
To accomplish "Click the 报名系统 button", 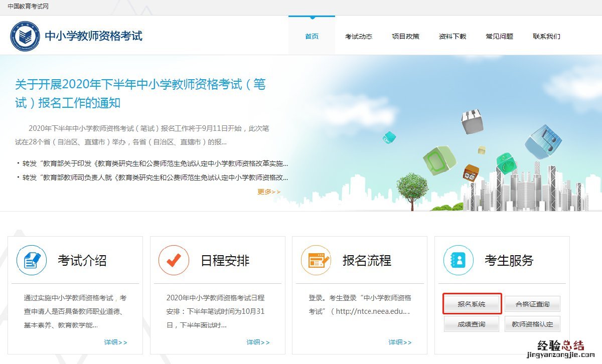I will [472, 304].
